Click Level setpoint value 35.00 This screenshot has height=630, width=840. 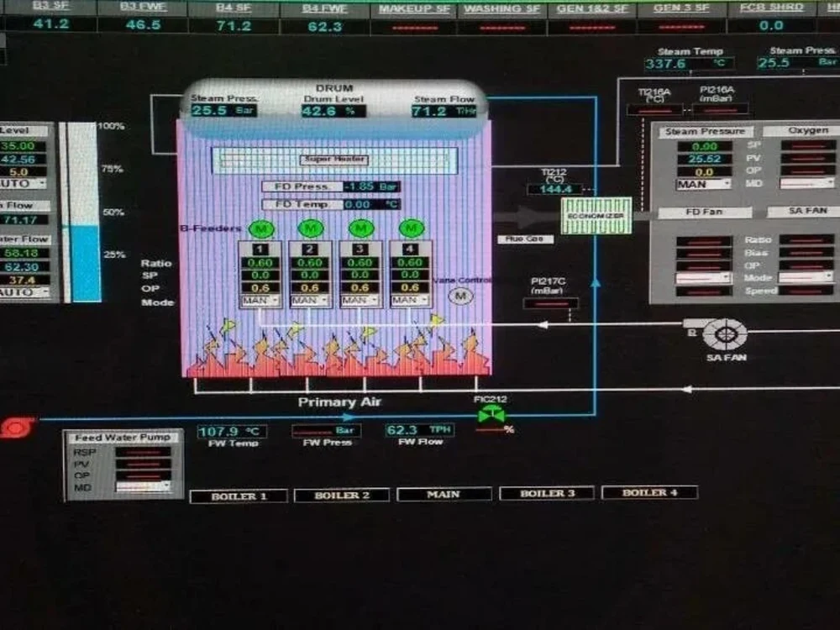22,145
